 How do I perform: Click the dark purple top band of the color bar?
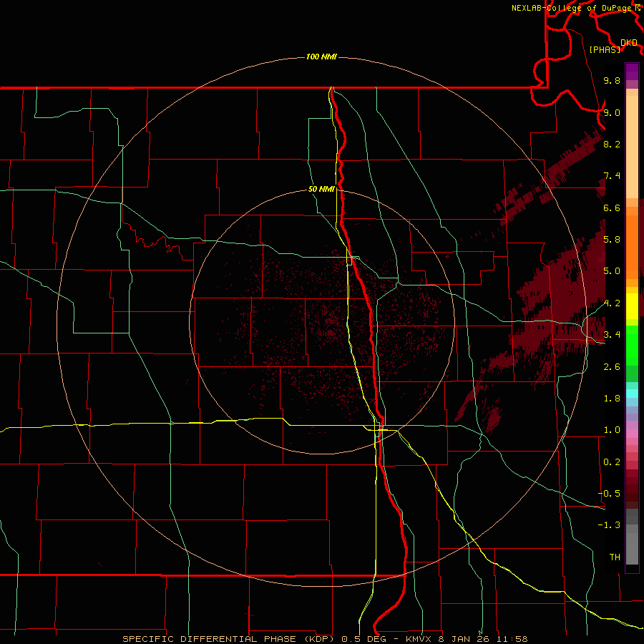(632, 72)
